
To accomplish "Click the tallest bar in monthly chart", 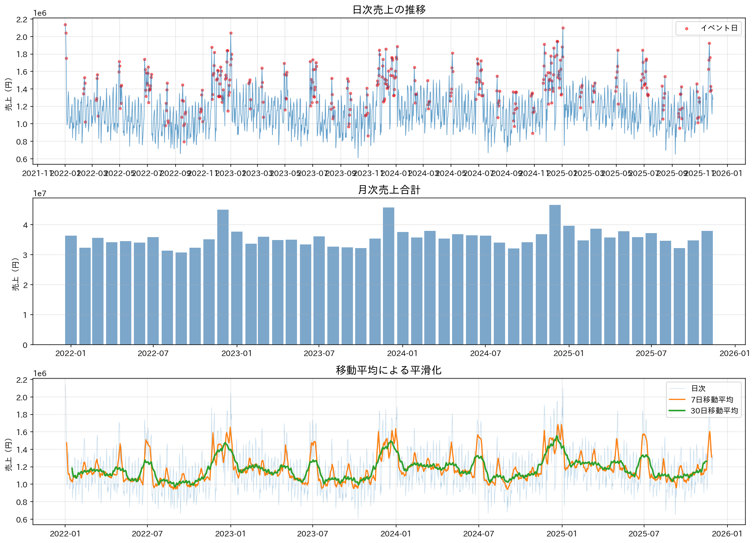I will pos(555,274).
